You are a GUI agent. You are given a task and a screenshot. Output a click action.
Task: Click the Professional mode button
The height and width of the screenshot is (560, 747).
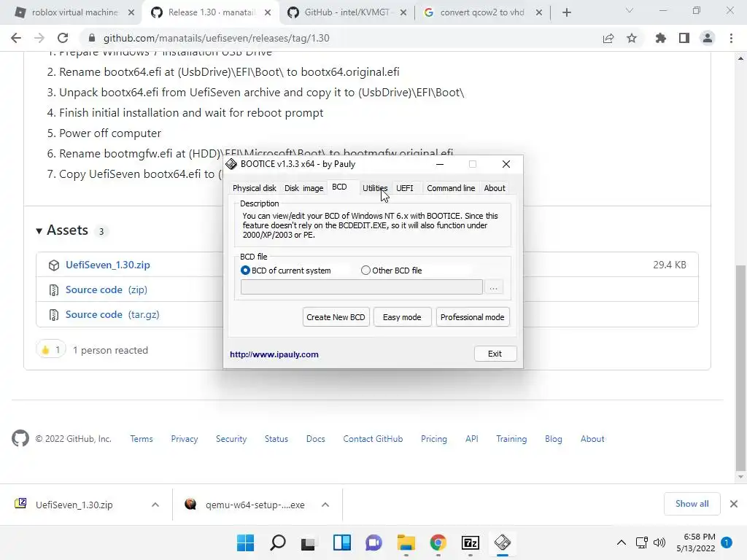pos(473,317)
